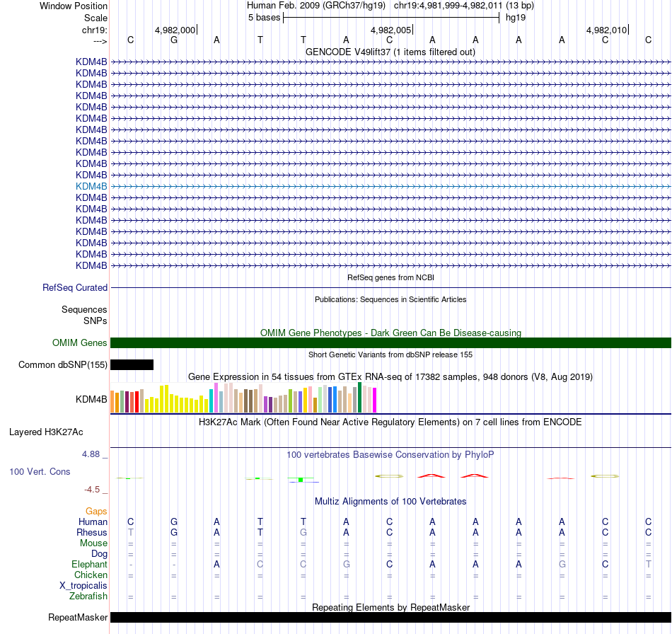
Task: Click the -4.5 PhyloP lower limit value
Action: coord(92,490)
